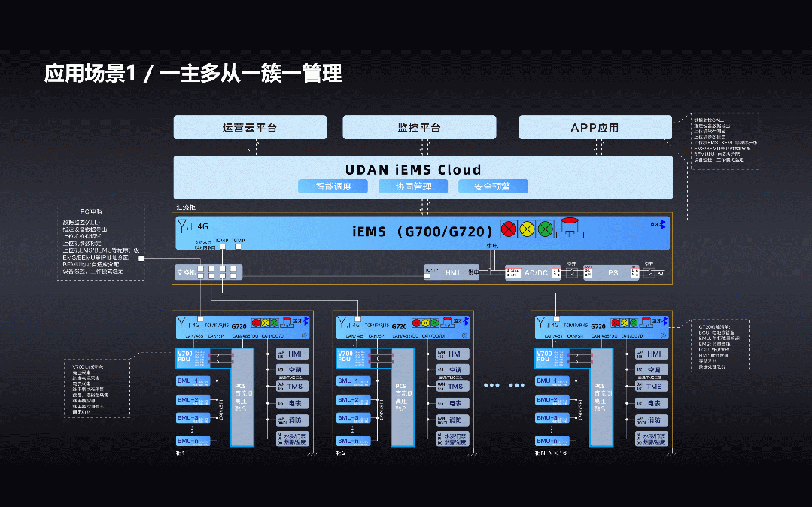
Task: Select the 监控平台 box
Action: coord(419,127)
